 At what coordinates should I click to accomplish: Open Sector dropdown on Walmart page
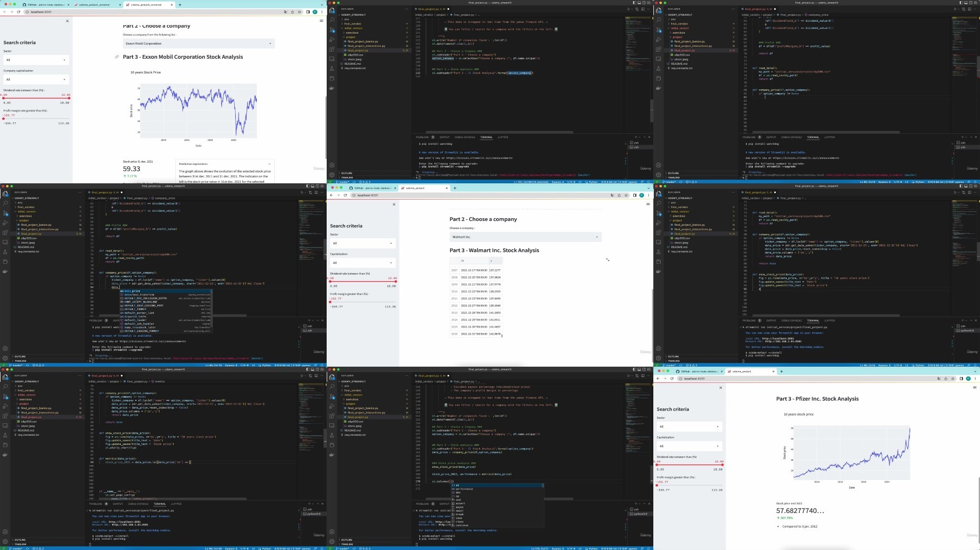[363, 243]
